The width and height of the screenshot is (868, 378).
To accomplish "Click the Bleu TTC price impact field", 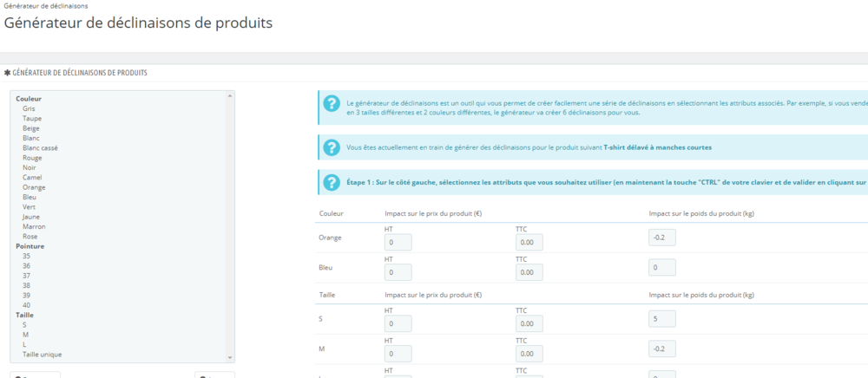I will [529, 272].
